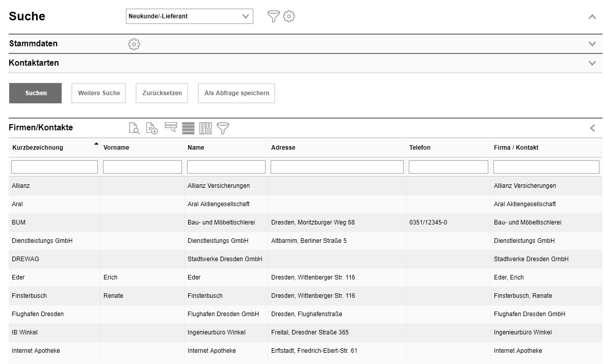Image resolution: width=604 pixels, height=364 pixels.
Task: Focus the Name column filter field
Action: pyautogui.click(x=226, y=167)
